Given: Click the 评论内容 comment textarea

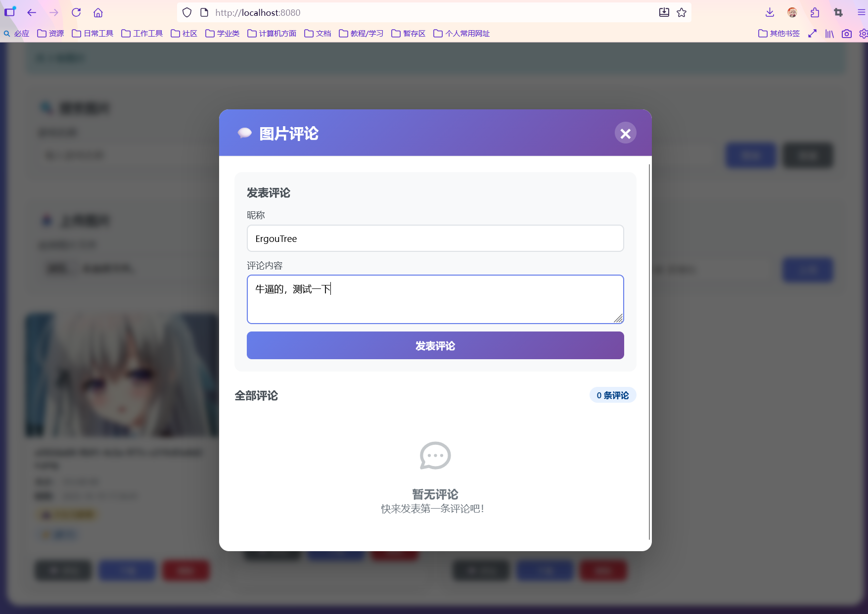Looking at the screenshot, I should pyautogui.click(x=435, y=299).
